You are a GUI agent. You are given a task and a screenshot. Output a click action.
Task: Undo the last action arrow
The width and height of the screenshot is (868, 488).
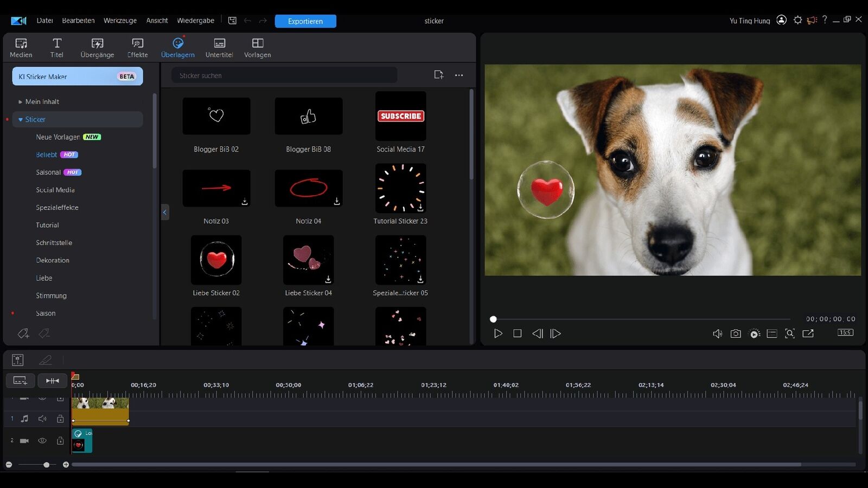(247, 21)
